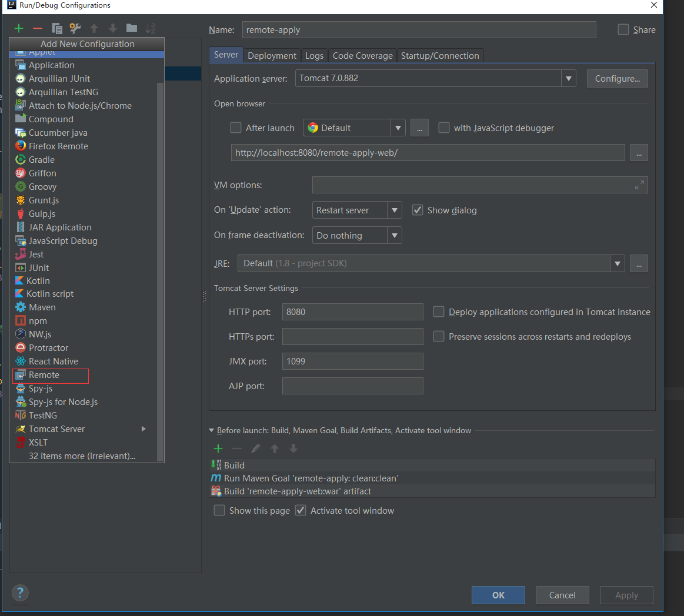Expand the Tomcat Server submenu arrow
Image resolution: width=684 pixels, height=616 pixels.
pyautogui.click(x=144, y=429)
